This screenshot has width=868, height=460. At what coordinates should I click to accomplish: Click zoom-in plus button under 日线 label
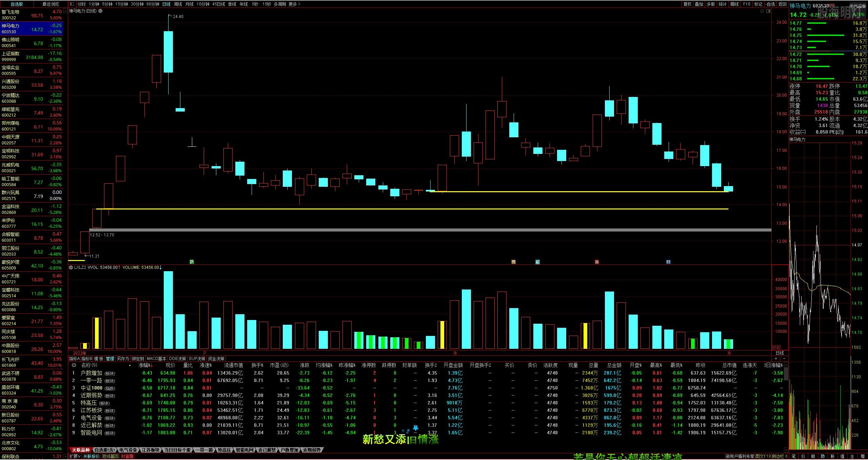click(776, 358)
